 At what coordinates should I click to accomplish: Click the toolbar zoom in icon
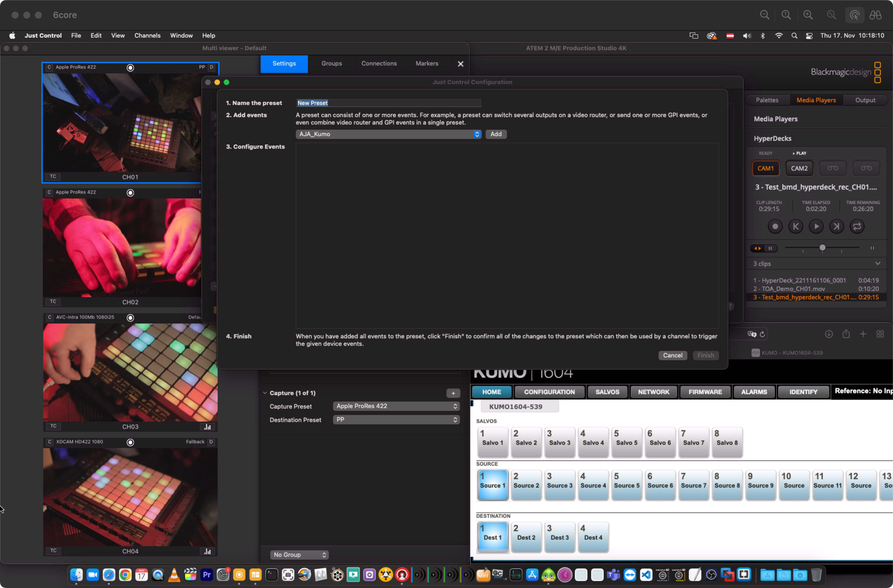(x=808, y=15)
